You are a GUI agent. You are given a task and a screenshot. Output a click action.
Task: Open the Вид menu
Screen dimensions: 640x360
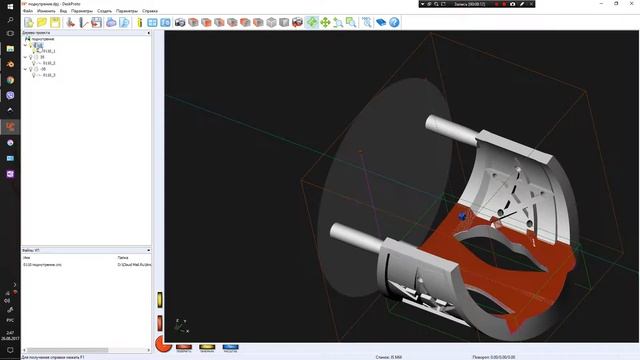tap(63, 11)
